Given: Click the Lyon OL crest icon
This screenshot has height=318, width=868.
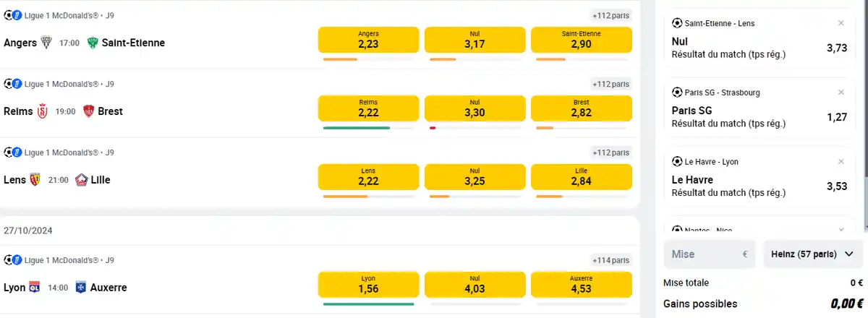Looking at the screenshot, I should click(x=35, y=288).
